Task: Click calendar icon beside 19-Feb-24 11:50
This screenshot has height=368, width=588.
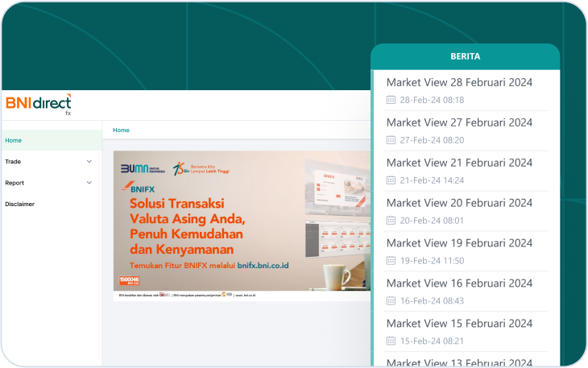Action: 391,261
